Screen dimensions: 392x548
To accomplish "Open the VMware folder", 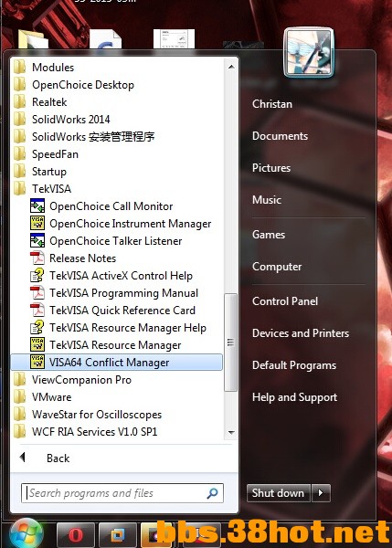I will [x=117, y=397].
